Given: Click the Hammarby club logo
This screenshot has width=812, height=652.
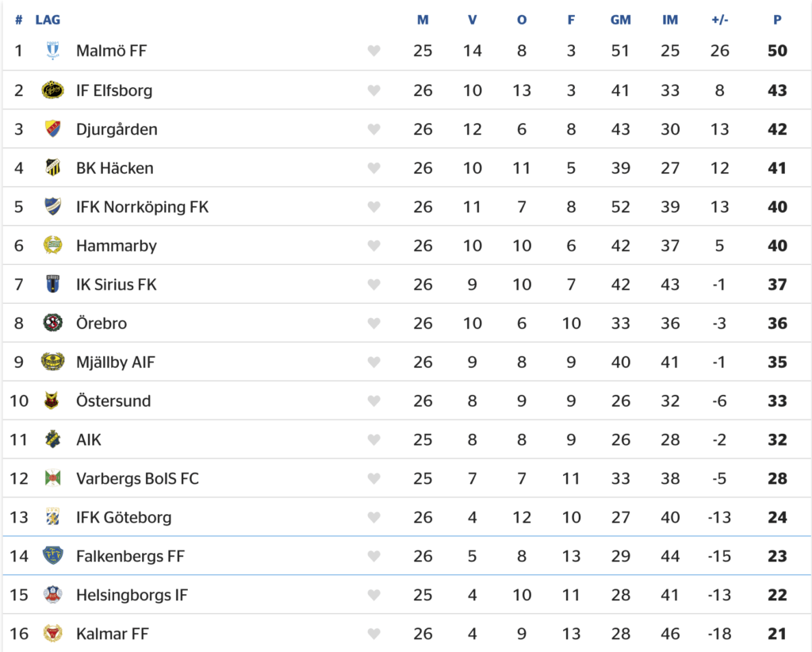Looking at the screenshot, I should click(52, 245).
